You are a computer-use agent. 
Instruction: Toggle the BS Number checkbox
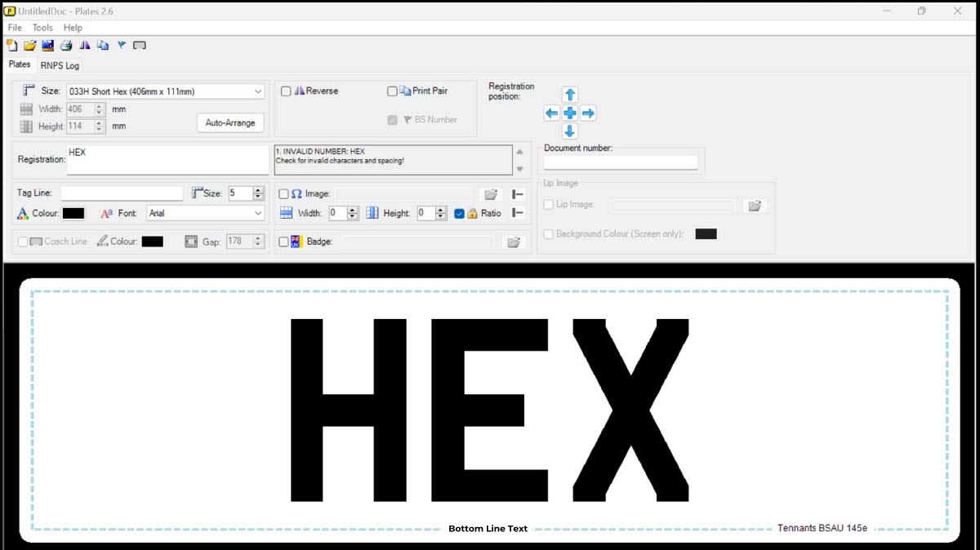pyautogui.click(x=392, y=120)
